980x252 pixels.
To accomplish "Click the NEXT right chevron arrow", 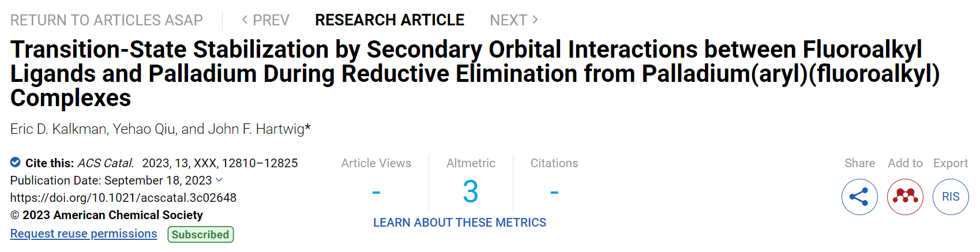I will click(535, 20).
